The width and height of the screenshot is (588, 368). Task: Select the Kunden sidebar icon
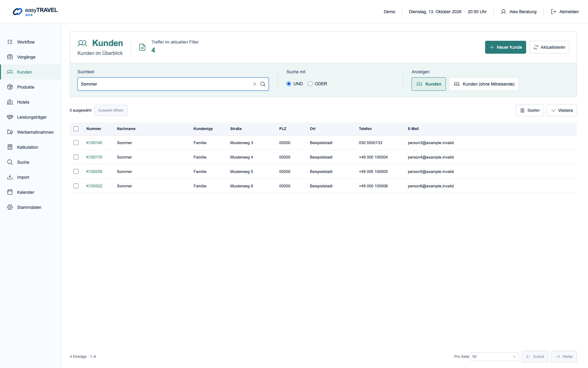coord(10,72)
